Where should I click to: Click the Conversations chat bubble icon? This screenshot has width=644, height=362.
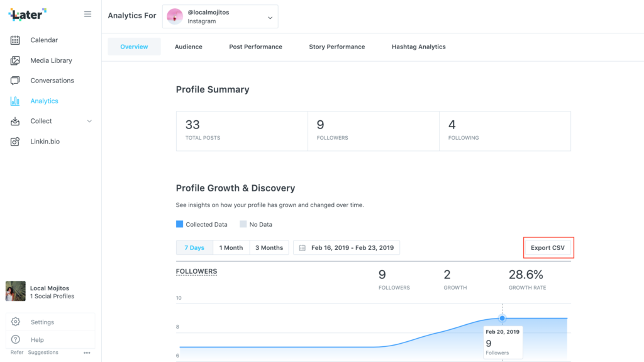click(x=15, y=81)
